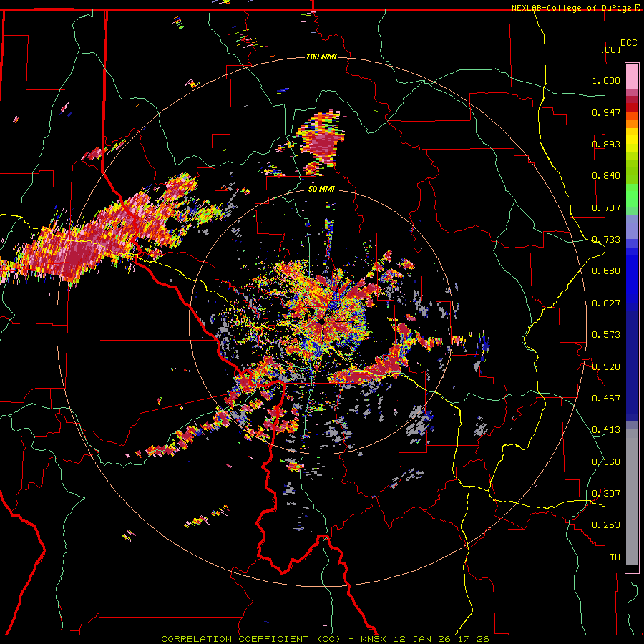Screen dimensions: 644x644
Task: Select the 0.733 legend value
Action: [606, 240]
